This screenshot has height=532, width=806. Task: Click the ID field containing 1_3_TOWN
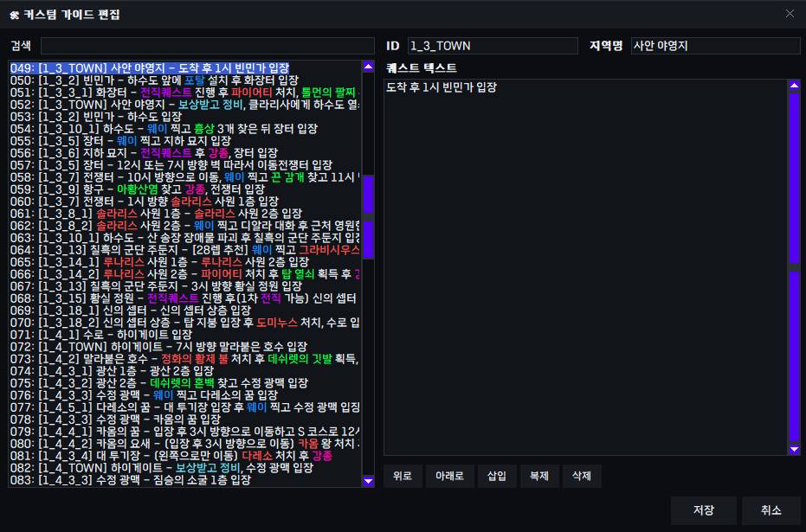(491, 46)
